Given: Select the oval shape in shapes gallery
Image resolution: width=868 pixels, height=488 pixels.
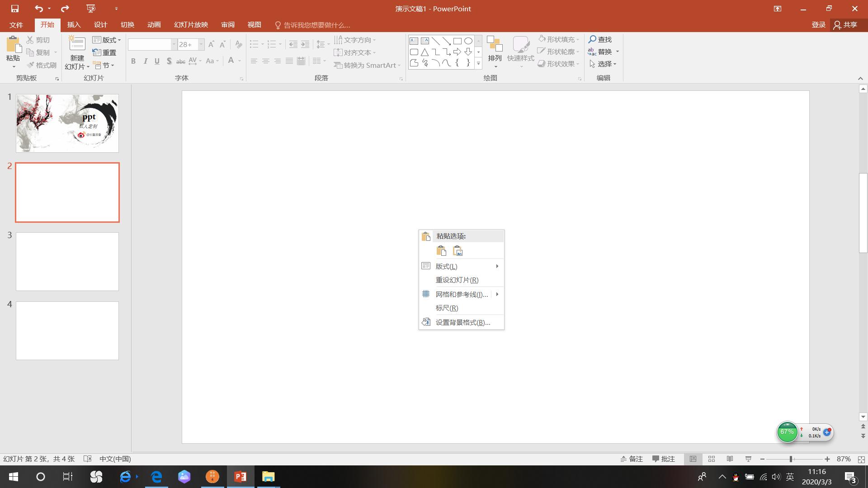Looking at the screenshot, I should coord(468,41).
